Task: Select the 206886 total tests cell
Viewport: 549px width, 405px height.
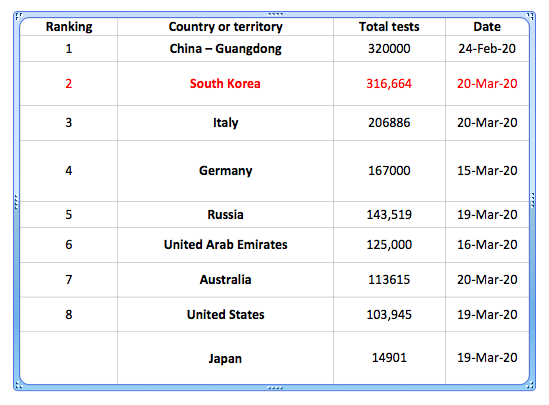Action: [x=389, y=123]
